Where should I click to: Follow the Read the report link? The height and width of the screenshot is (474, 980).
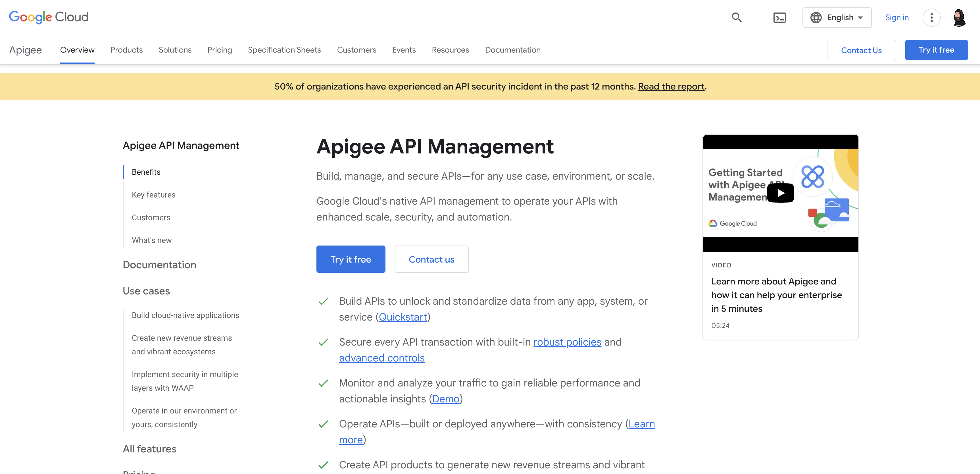tap(671, 86)
